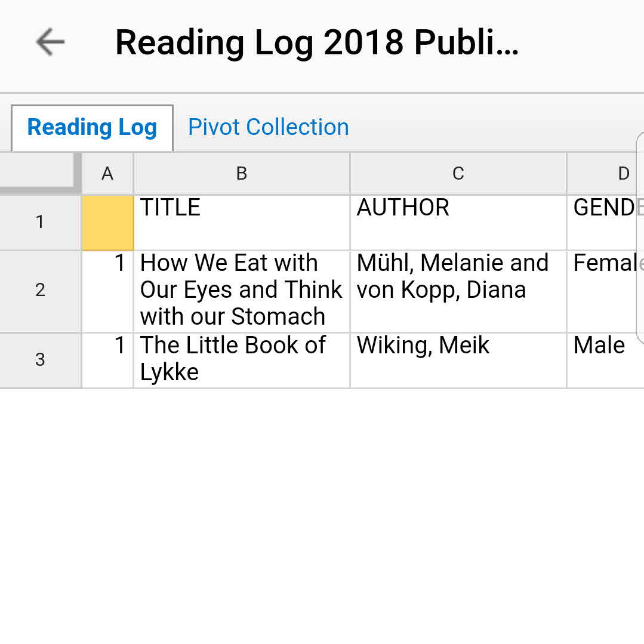This screenshot has height=644, width=644.
Task: Select row 3 header
Action: click(40, 360)
